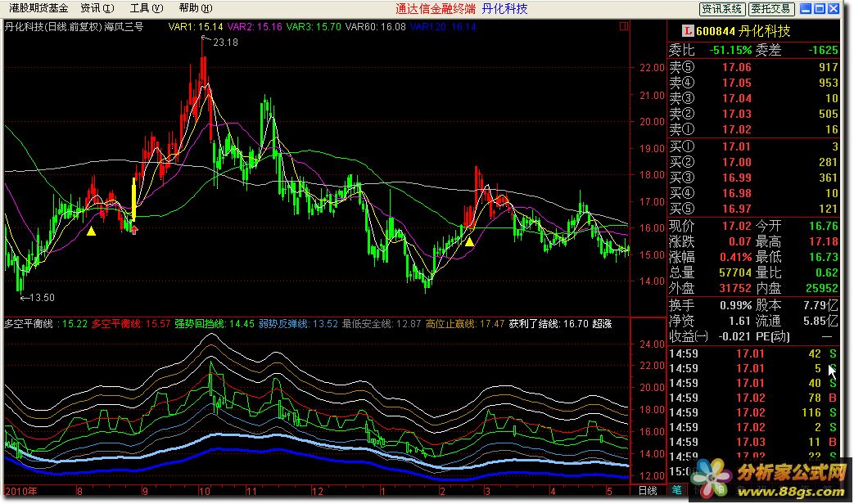
Task: Open the 帮助(H) menu
Action: pos(196,8)
